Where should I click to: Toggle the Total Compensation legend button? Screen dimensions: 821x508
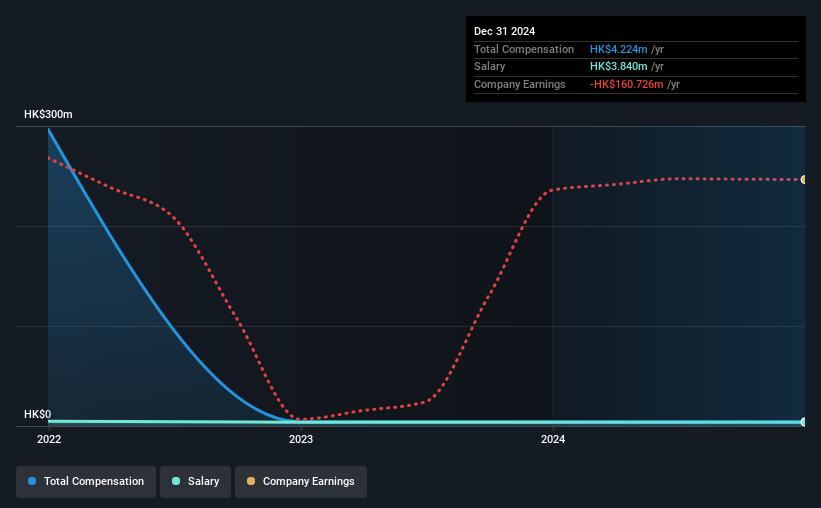86,482
